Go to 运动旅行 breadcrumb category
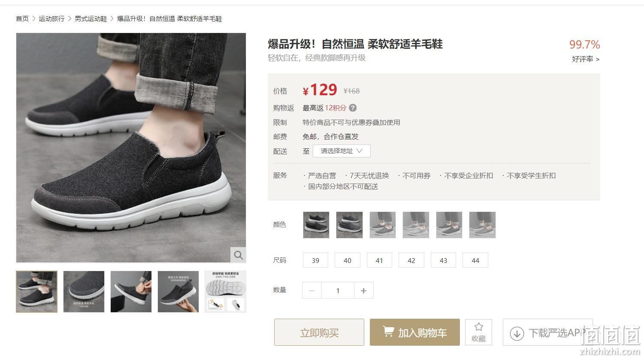This screenshot has width=644, height=359. point(51,18)
